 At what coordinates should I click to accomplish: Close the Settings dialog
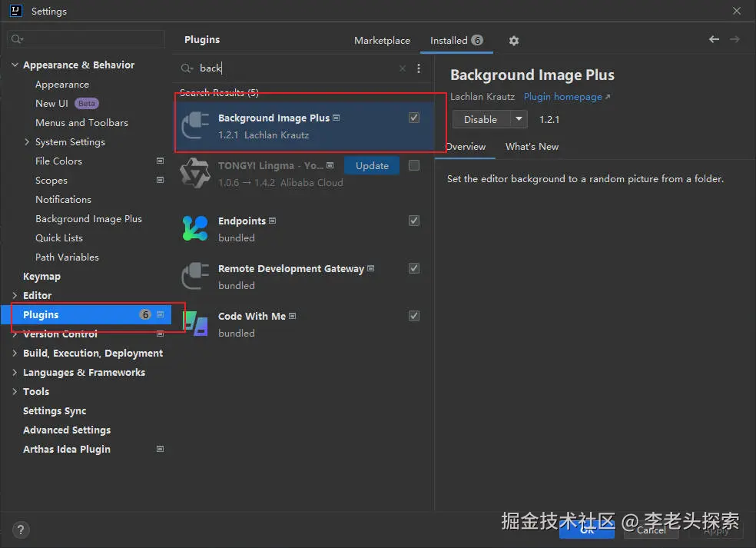[x=737, y=11]
